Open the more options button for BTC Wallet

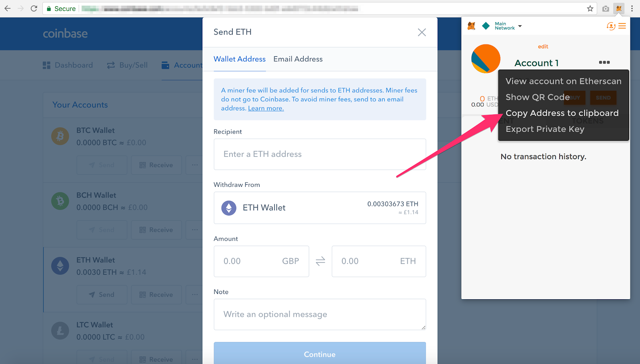pyautogui.click(x=194, y=165)
